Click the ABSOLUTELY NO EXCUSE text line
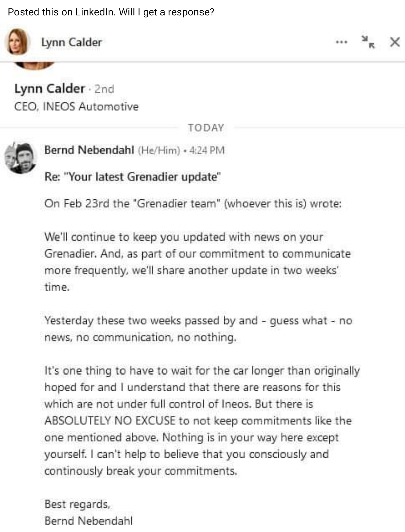The width and height of the screenshot is (405, 532). pyautogui.click(x=198, y=421)
